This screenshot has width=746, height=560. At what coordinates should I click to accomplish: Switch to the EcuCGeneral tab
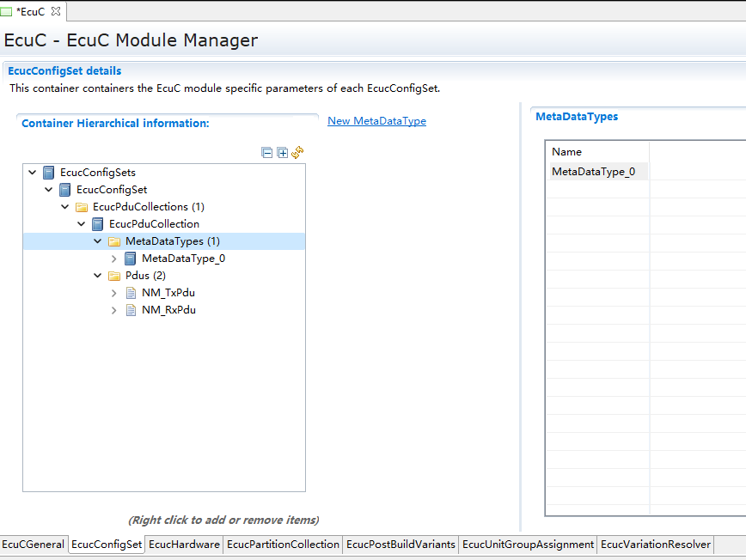click(x=34, y=545)
